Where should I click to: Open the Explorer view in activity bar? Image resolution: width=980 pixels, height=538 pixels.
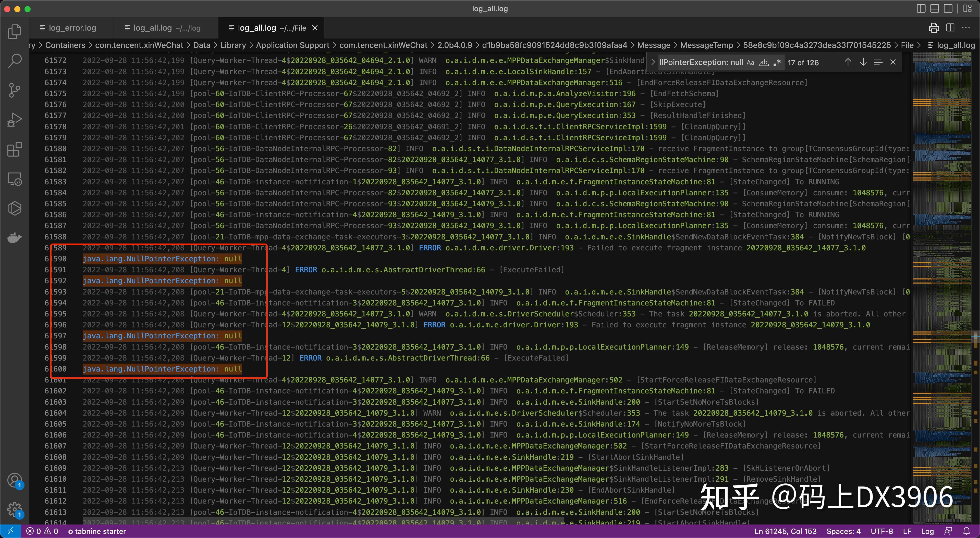click(15, 32)
